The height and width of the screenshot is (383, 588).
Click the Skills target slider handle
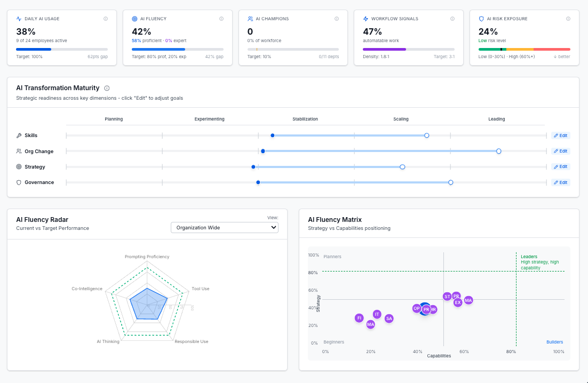[427, 135]
